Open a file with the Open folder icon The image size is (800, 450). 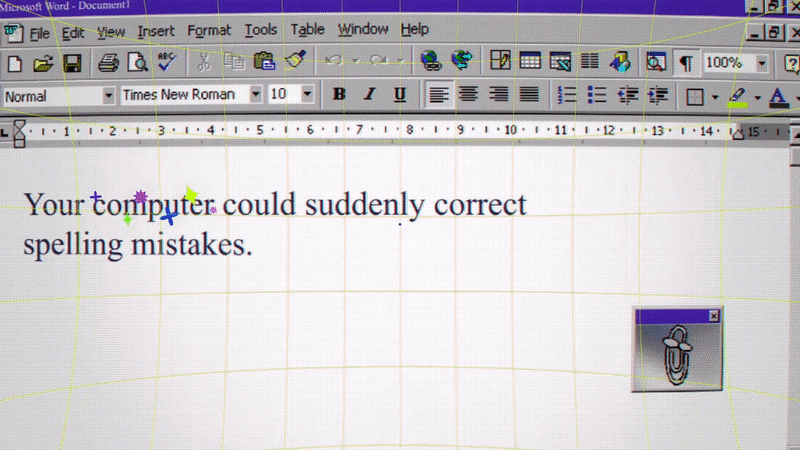pyautogui.click(x=43, y=64)
